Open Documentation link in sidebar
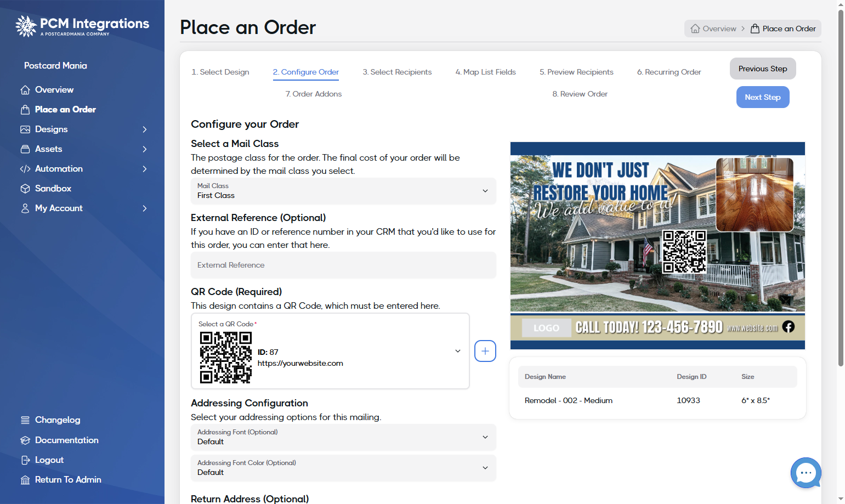The height and width of the screenshot is (504, 845). pos(67,440)
